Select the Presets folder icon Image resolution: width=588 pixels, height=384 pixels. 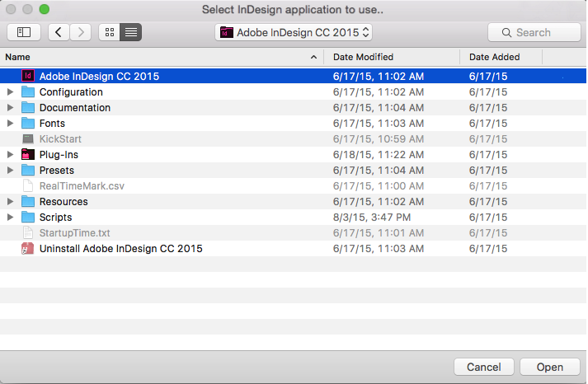[28, 170]
